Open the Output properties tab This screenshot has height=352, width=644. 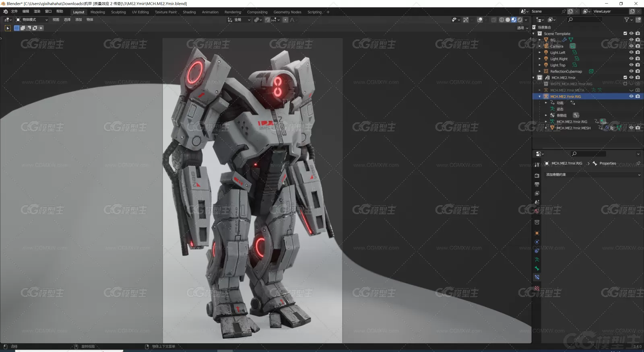click(537, 184)
